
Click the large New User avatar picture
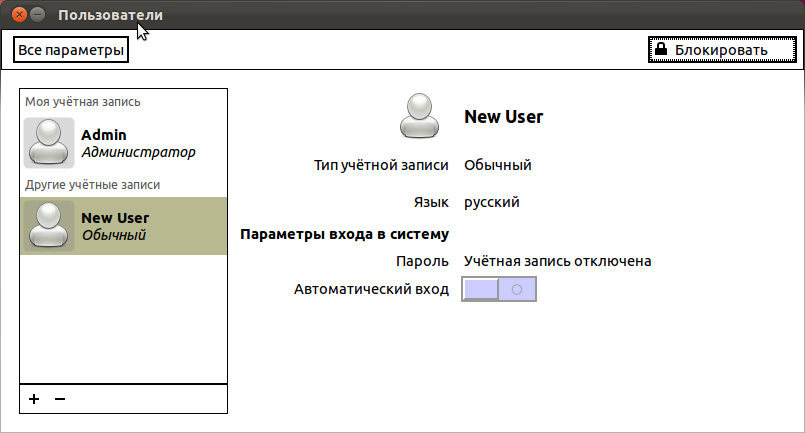coord(419,116)
